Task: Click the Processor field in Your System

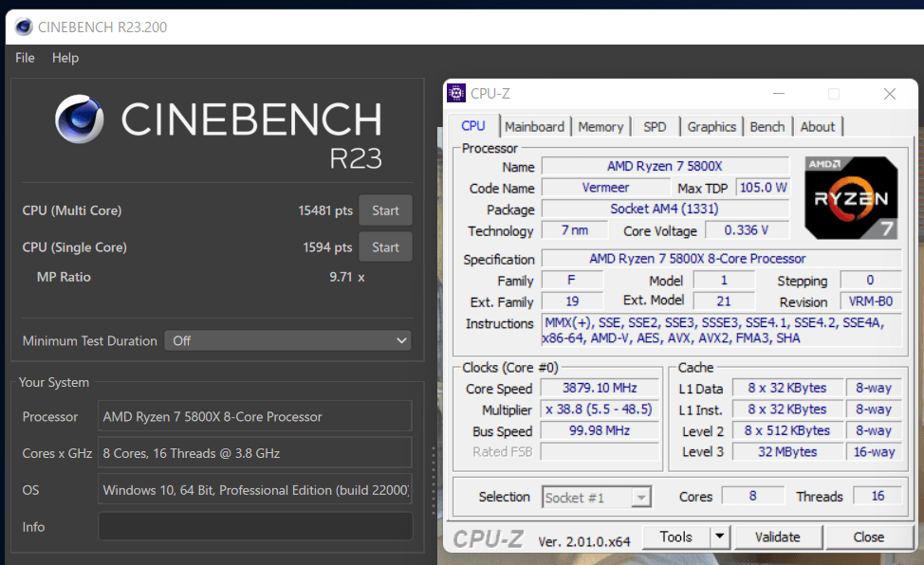Action: 254,416
